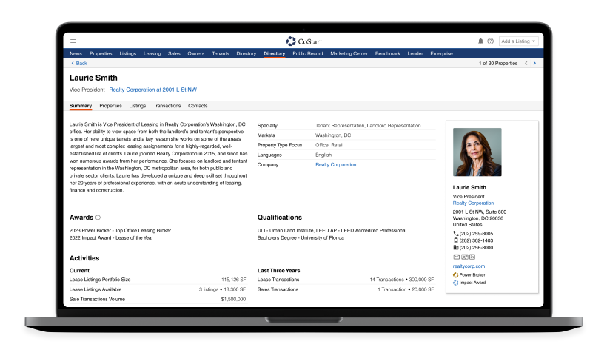This screenshot has width=607, height=364.
Task: Click the Power Broker badge icon
Action: [x=456, y=274]
